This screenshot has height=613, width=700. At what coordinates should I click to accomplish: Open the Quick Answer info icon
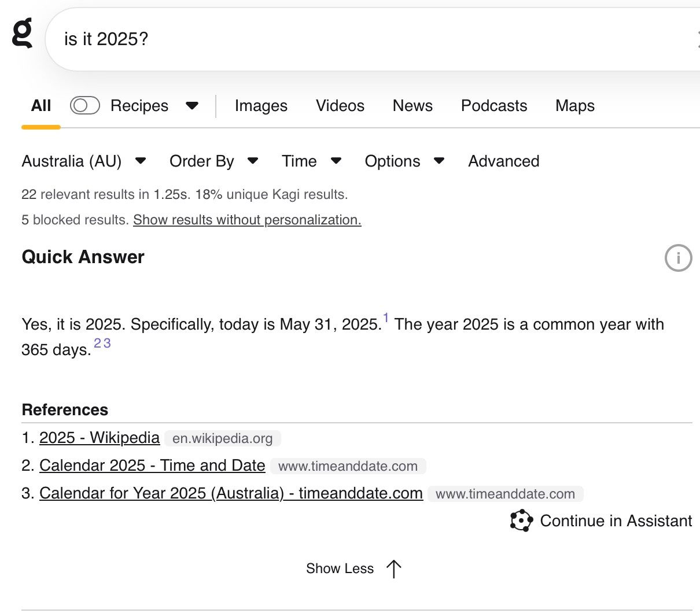click(x=678, y=258)
